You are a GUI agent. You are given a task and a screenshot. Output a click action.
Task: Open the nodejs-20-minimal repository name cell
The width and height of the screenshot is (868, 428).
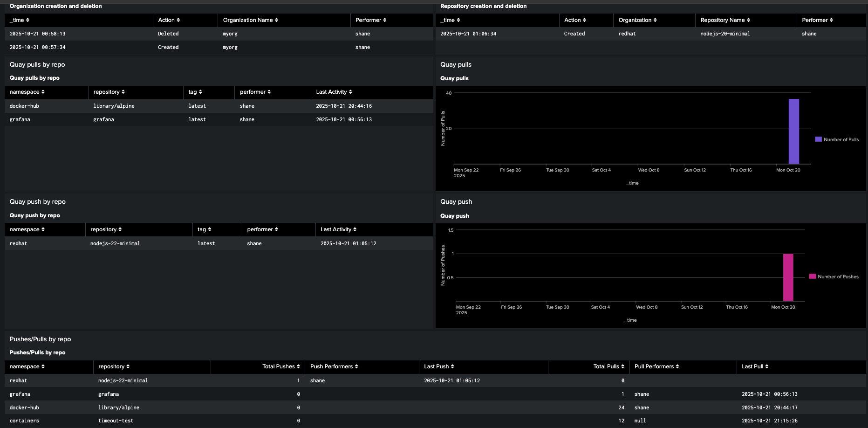pos(725,34)
